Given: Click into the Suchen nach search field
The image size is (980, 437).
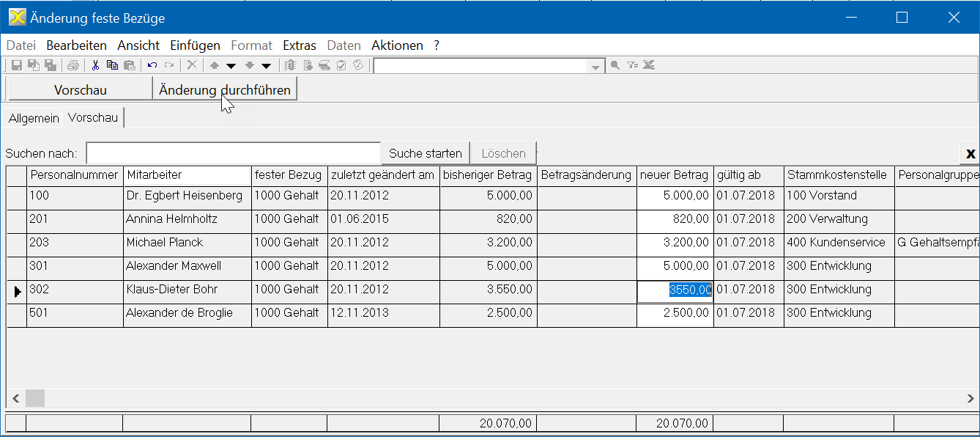Looking at the screenshot, I should [x=234, y=153].
